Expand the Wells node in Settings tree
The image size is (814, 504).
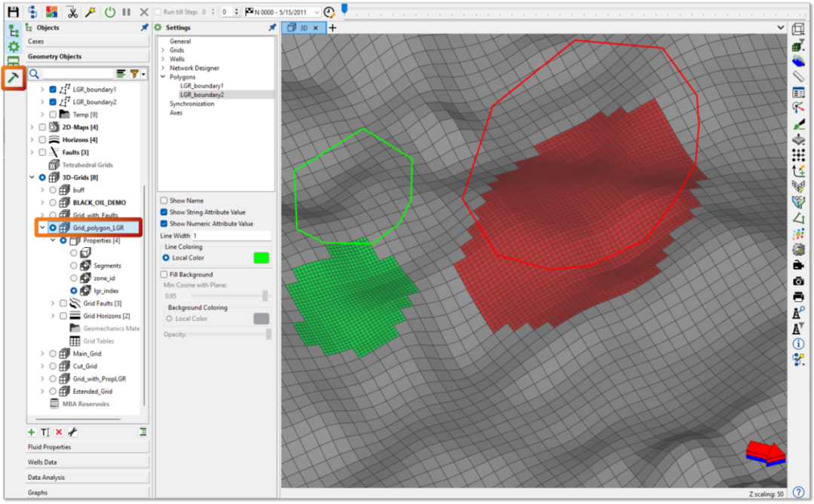point(163,60)
